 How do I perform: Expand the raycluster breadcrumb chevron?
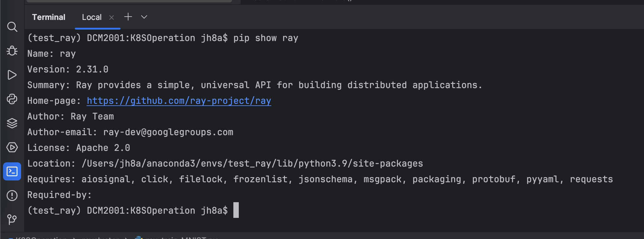click(125, 238)
